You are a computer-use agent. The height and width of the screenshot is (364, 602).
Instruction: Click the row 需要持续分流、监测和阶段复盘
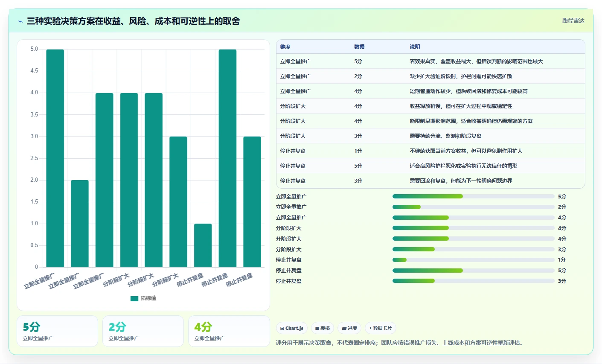430,136
